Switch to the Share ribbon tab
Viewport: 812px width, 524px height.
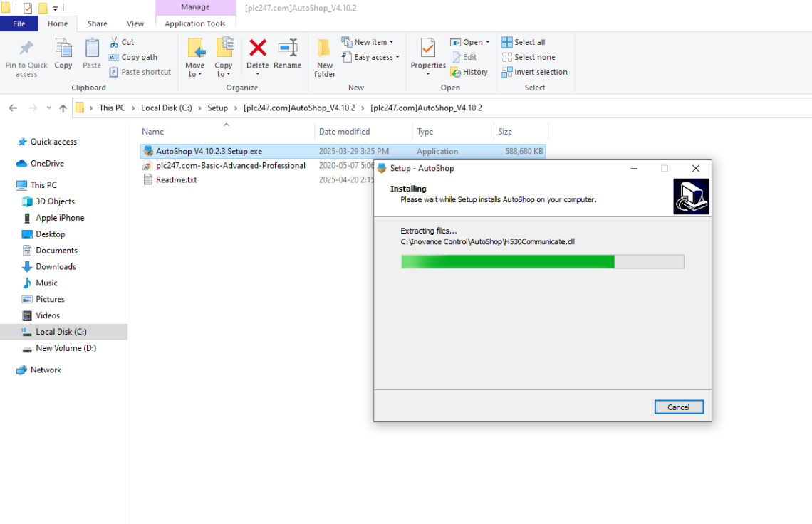(x=98, y=23)
